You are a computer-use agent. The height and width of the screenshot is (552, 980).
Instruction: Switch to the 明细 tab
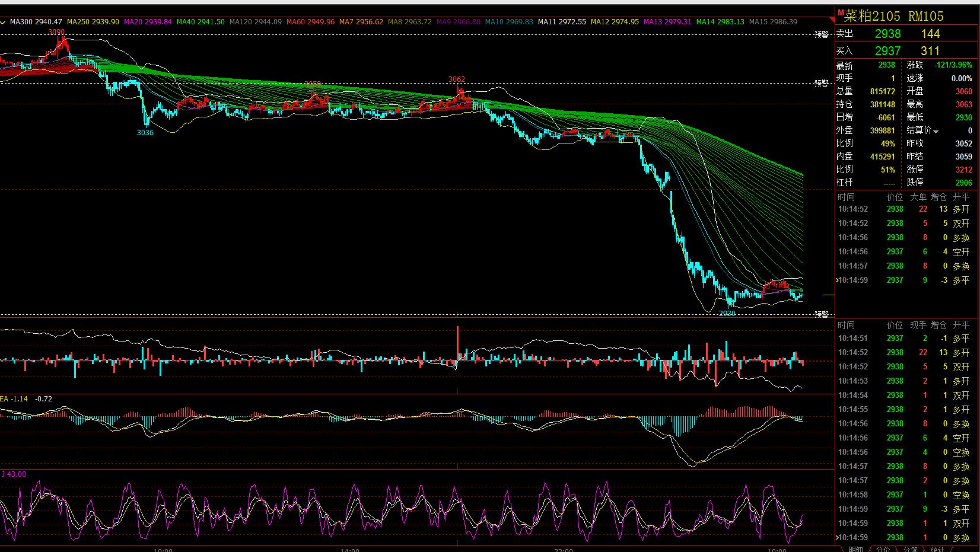click(855, 549)
